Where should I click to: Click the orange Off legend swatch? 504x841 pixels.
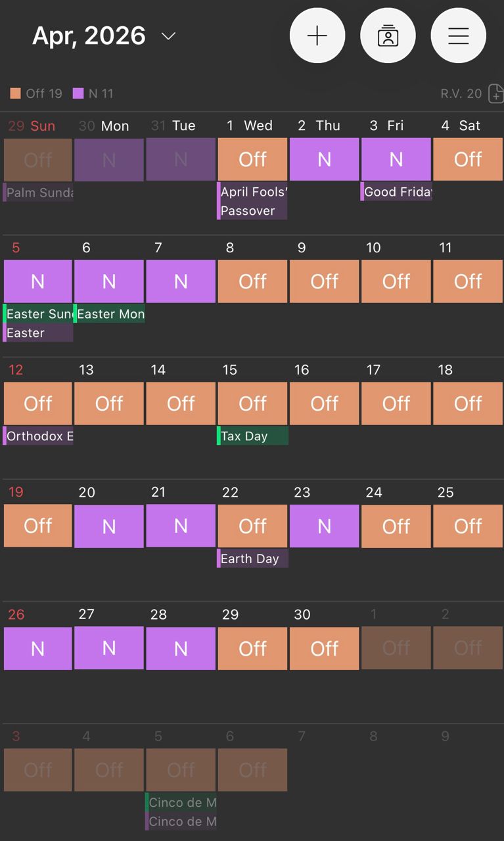[x=15, y=93]
